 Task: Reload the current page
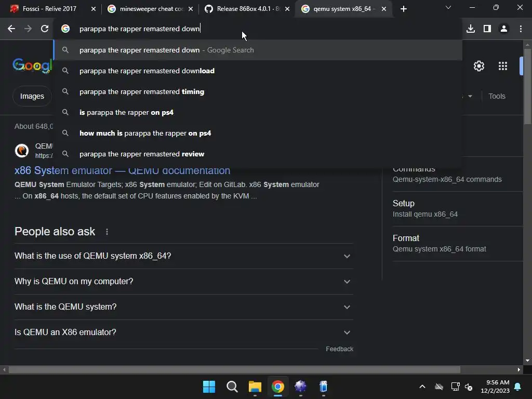45,29
